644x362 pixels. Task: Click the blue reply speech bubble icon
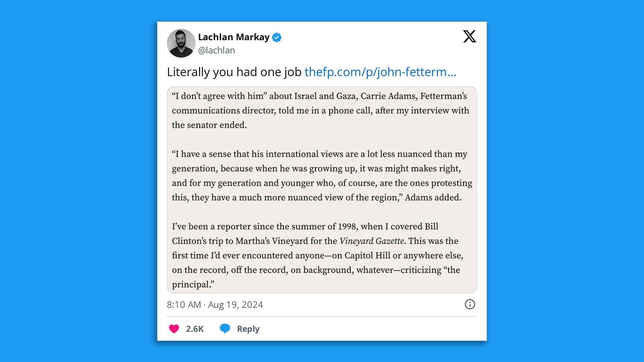coord(225,328)
